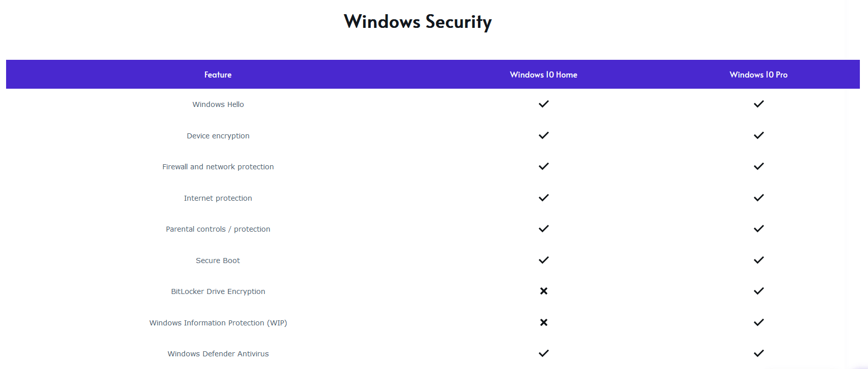The height and width of the screenshot is (369, 868).
Task: Click Device encryption checkmark under Windows 10 Home
Action: (543, 135)
